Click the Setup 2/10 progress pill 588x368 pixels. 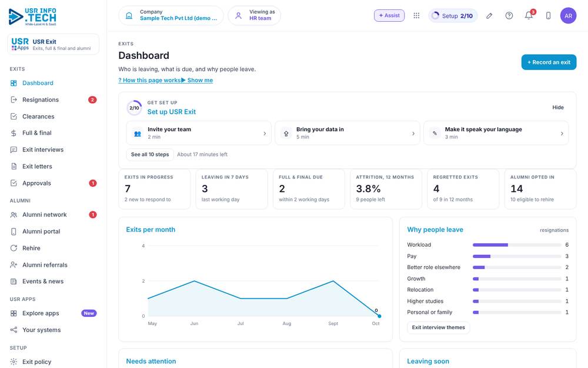453,16
